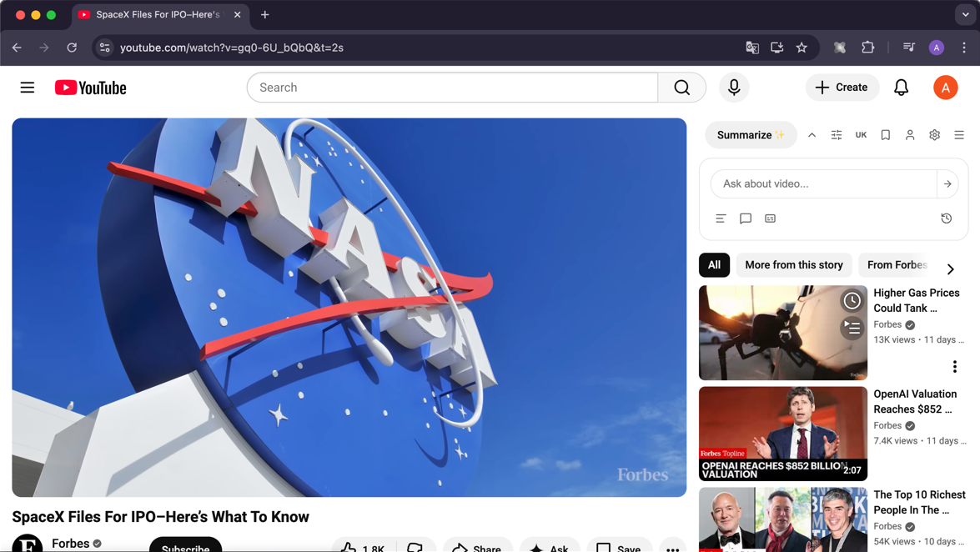Image resolution: width=980 pixels, height=552 pixels.
Task: Change the UK language setting
Action: point(861,135)
